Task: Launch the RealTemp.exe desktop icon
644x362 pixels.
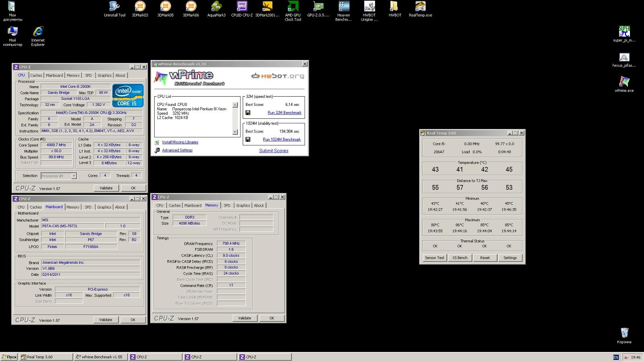Action: click(x=420, y=9)
